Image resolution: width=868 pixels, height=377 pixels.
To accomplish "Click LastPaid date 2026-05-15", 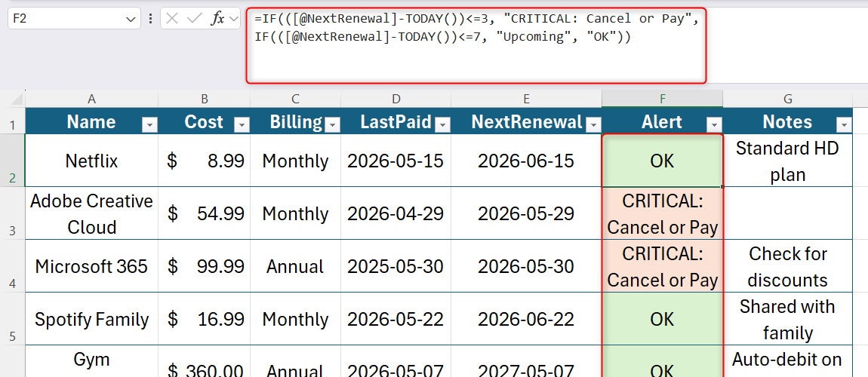I will coord(396,161).
